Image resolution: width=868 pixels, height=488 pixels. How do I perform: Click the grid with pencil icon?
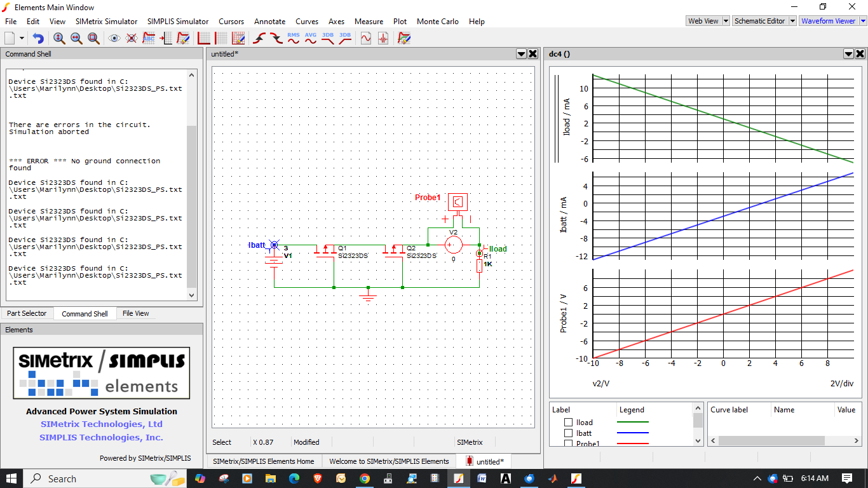pyautogui.click(x=238, y=38)
